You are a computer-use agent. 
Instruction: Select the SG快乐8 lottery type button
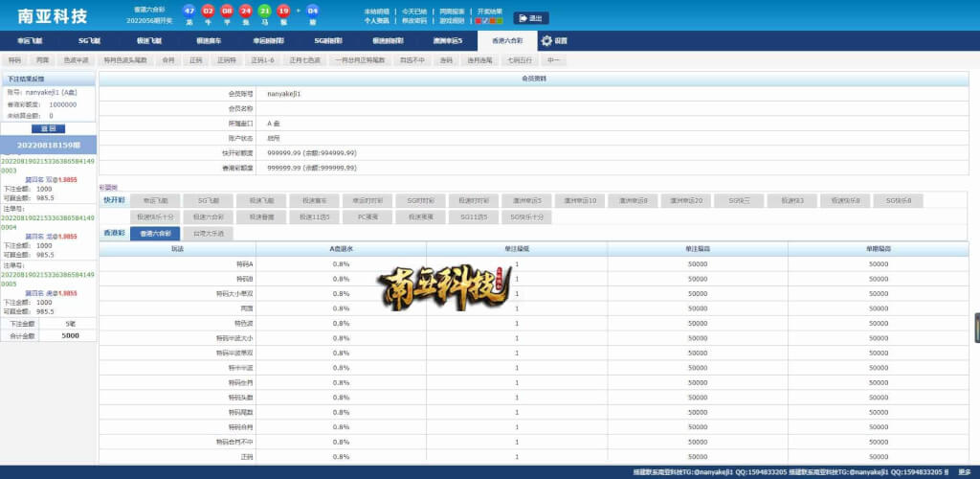(x=898, y=201)
